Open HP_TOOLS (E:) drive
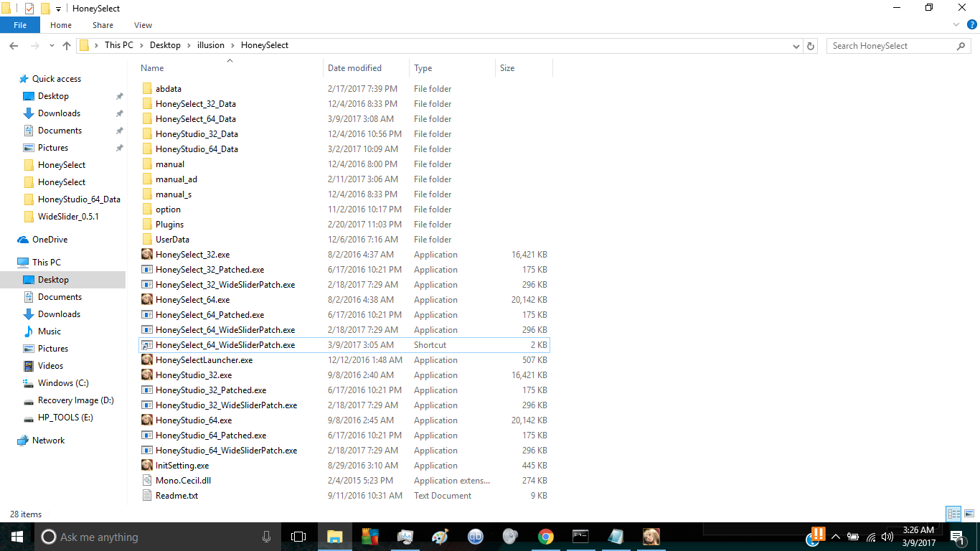Viewport: 980px width, 551px height. [x=65, y=418]
